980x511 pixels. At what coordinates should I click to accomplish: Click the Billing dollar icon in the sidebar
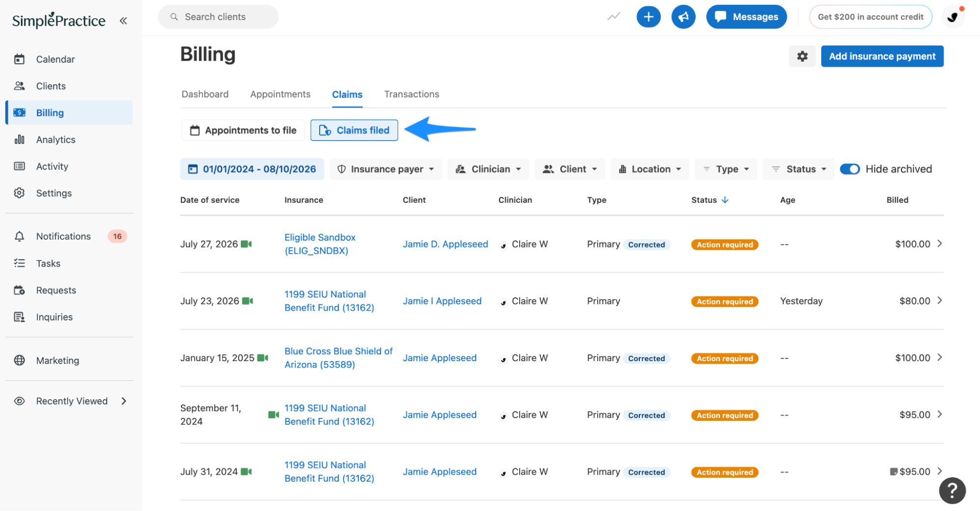[20, 113]
